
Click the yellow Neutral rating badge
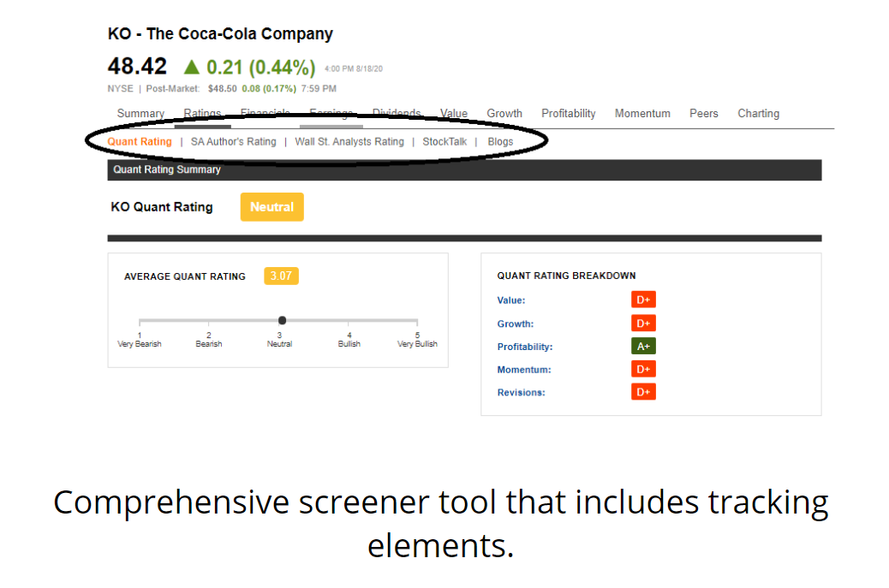click(x=272, y=207)
